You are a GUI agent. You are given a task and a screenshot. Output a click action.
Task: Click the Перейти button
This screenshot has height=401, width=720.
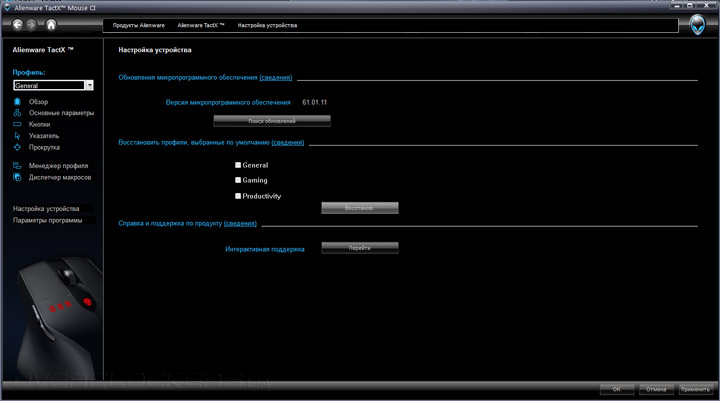[360, 248]
